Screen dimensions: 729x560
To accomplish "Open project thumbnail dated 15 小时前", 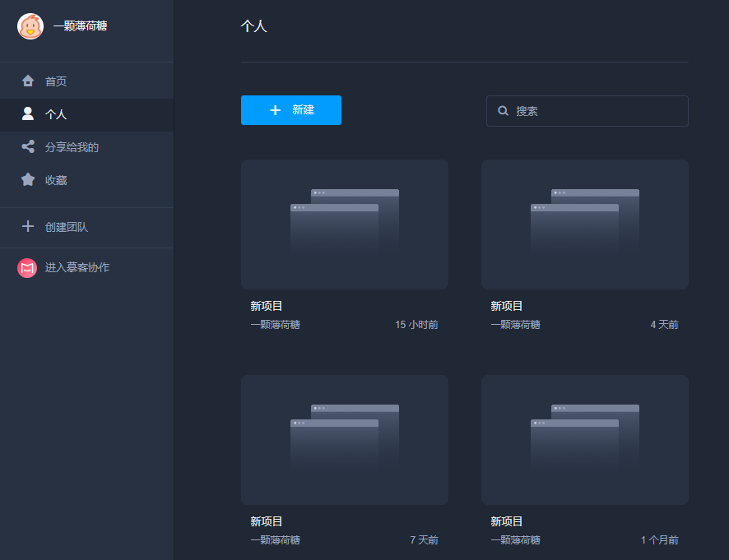I will (345, 224).
